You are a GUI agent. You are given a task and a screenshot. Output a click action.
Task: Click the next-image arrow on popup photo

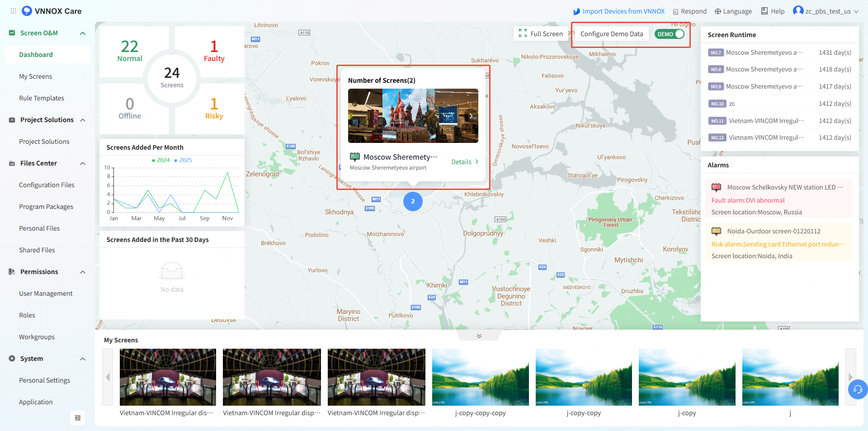471,116
